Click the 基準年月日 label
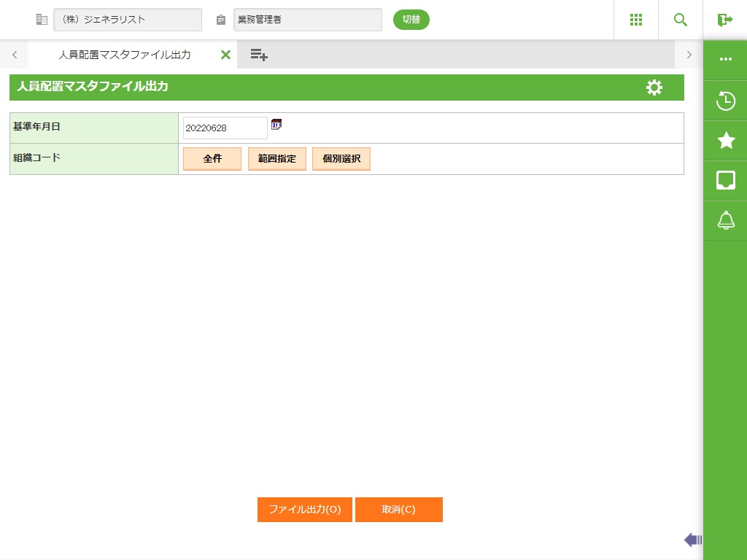The height and width of the screenshot is (560, 747). point(36,127)
